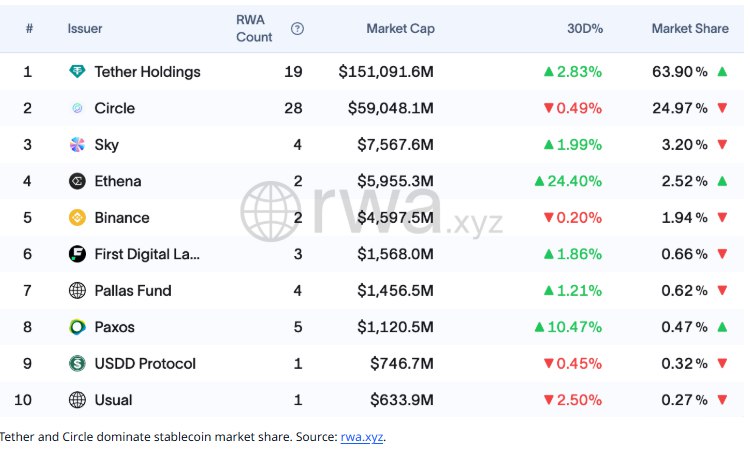This screenshot has width=750, height=456.
Task: Click the green market share arrow in Paxos row
Action: [x=722, y=327]
